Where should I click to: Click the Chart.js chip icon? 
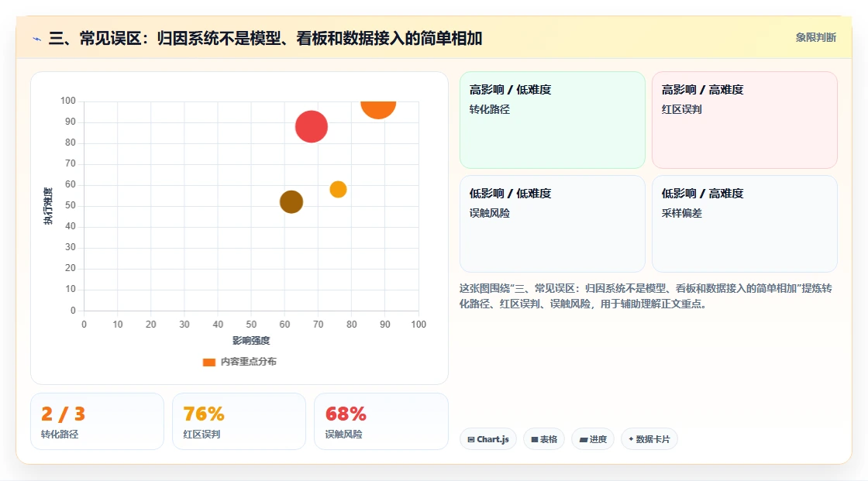[471, 439]
